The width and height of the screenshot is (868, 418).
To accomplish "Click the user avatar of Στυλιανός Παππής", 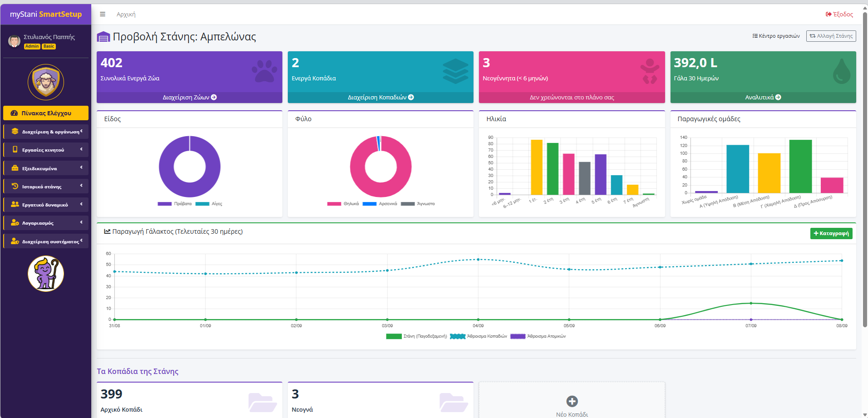I will (14, 41).
